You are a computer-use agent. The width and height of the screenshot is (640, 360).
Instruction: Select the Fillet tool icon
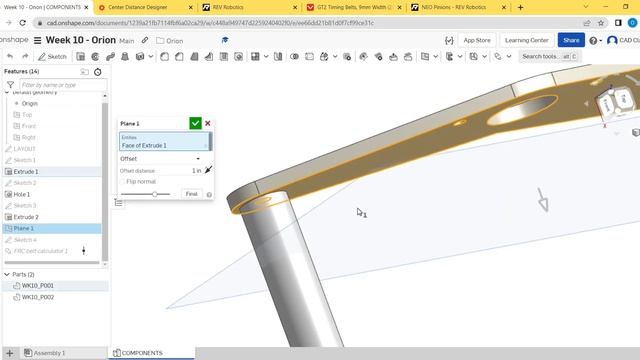[164, 56]
